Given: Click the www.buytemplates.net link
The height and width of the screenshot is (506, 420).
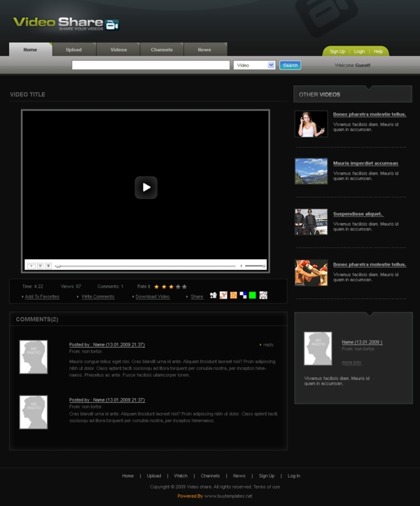Looking at the screenshot, I should (228, 496).
